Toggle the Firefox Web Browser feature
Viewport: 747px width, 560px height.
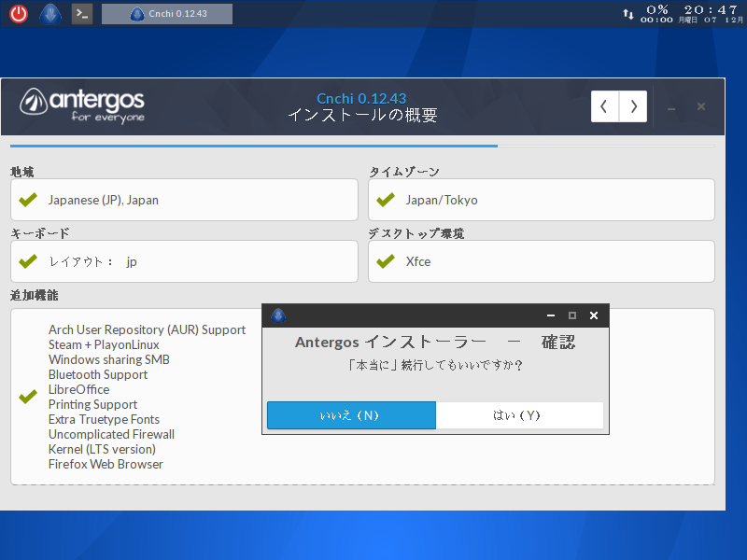(106, 464)
